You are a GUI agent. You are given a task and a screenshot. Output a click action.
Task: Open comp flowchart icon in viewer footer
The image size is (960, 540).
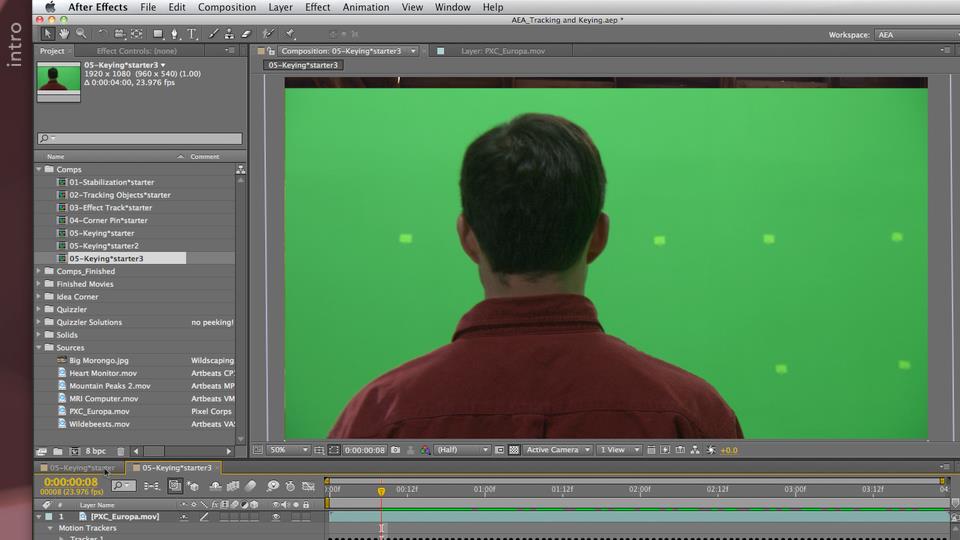pyautogui.click(x=695, y=450)
